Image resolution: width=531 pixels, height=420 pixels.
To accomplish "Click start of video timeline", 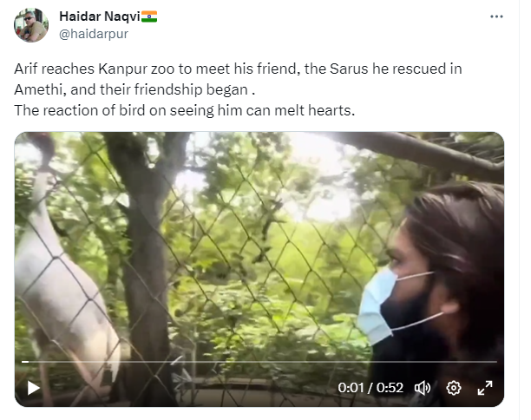I will point(23,362).
